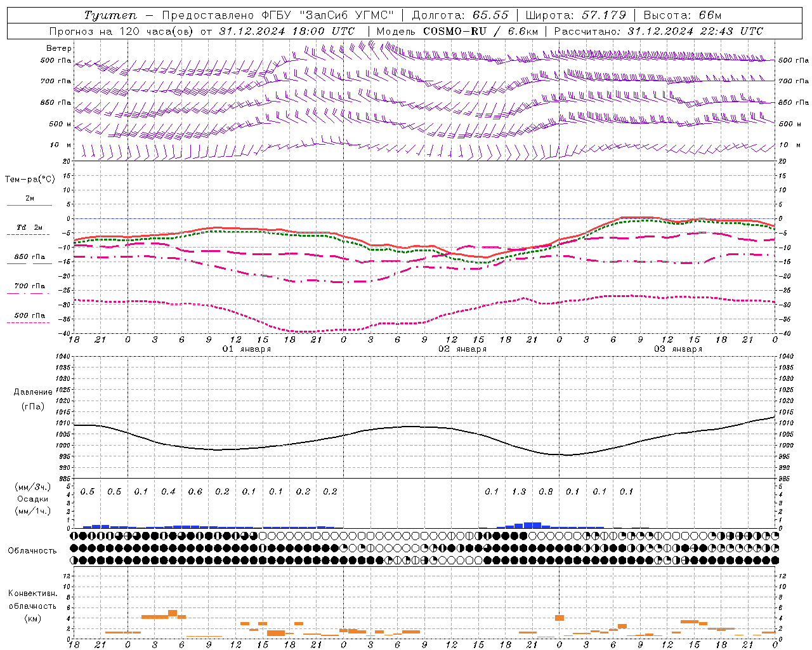Click the "0.6" precipitation amount value

click(195, 492)
